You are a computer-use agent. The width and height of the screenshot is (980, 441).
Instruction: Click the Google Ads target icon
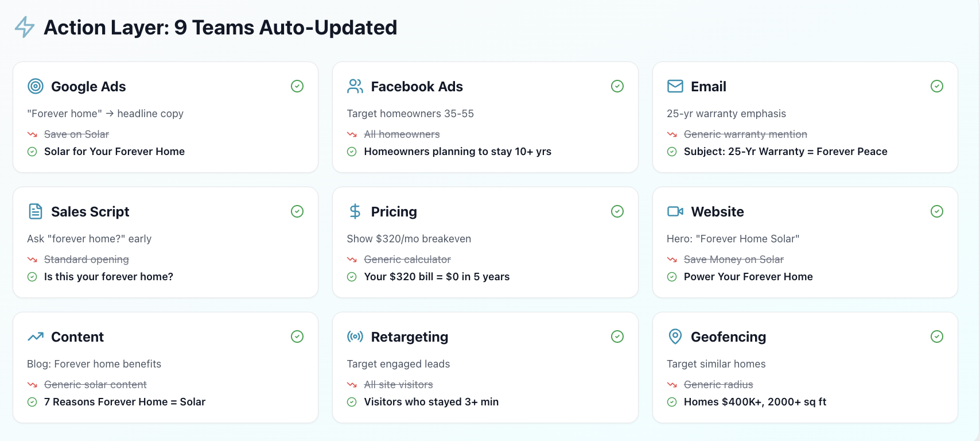36,86
